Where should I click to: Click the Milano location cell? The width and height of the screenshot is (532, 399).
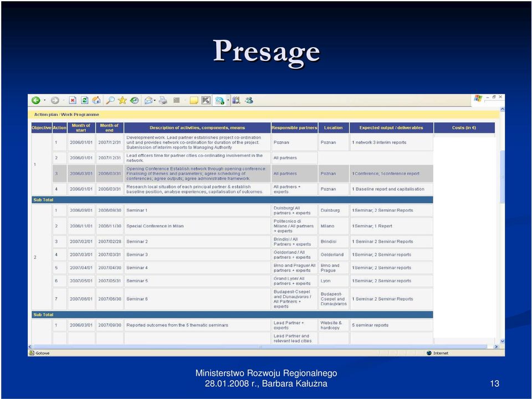click(334, 226)
